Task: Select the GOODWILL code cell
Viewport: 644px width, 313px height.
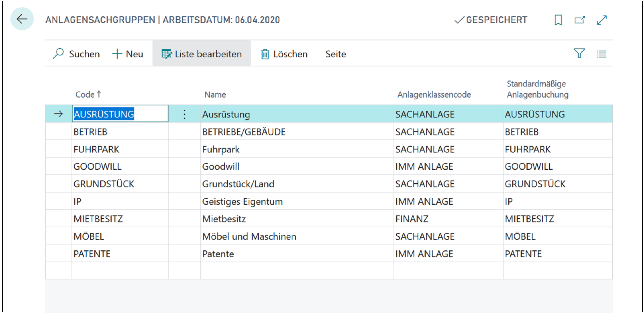Action: 120,166
